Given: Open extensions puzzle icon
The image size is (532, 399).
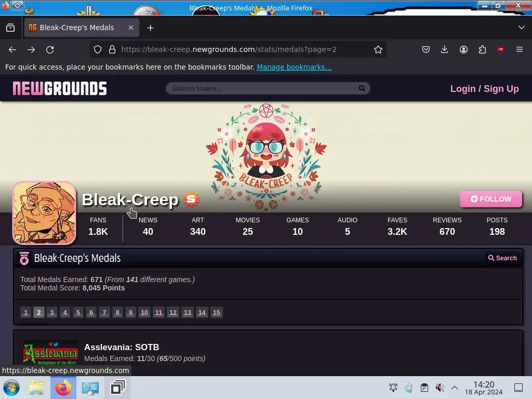Looking at the screenshot, I should (x=482, y=49).
